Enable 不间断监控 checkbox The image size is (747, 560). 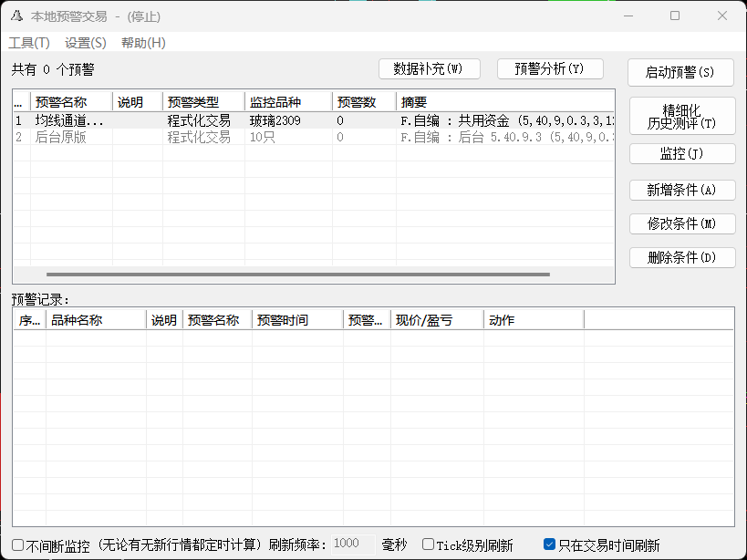19,545
